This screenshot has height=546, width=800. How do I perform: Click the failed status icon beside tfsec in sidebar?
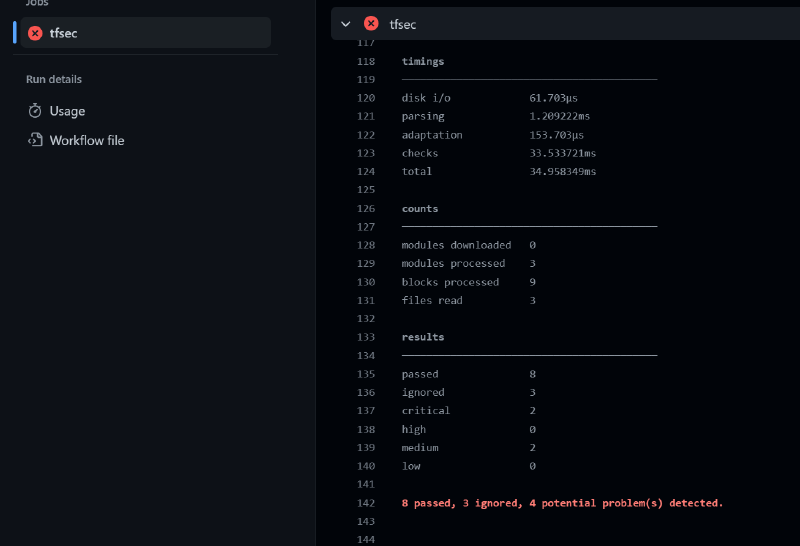coord(35,33)
